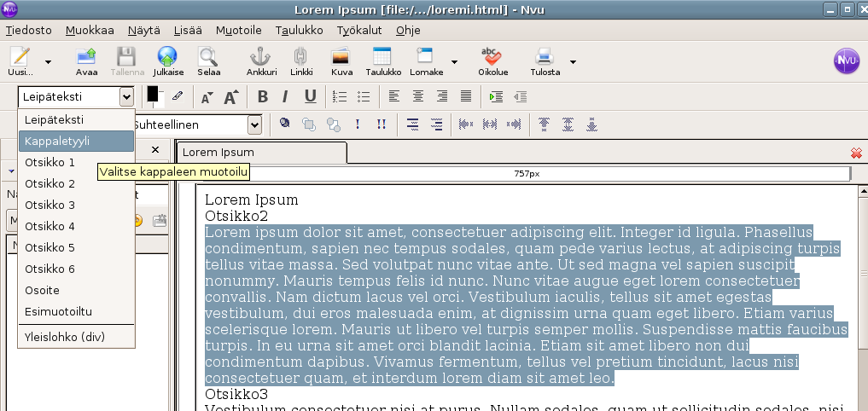This screenshot has height=411, width=868.
Task: Open the Työkalut menu
Action: tap(359, 30)
